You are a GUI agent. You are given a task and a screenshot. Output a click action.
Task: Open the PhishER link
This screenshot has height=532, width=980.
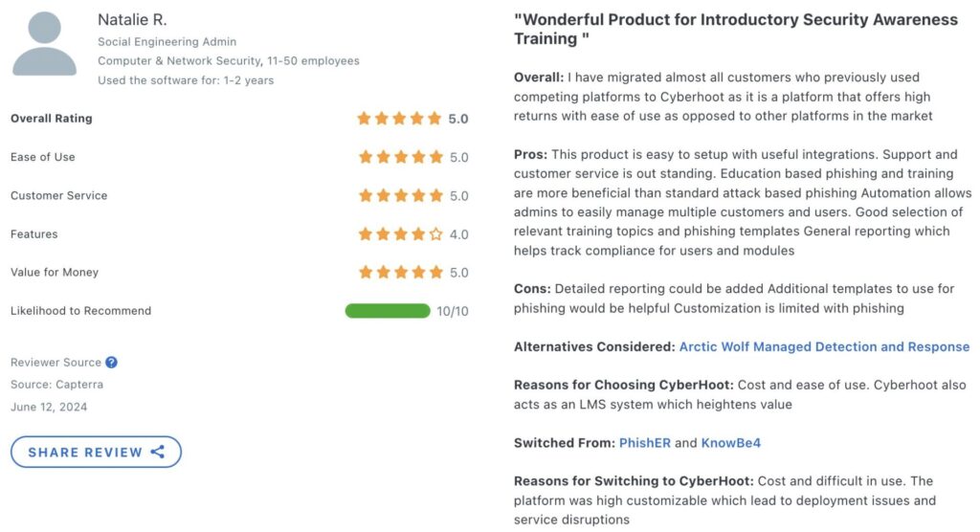pyautogui.click(x=644, y=443)
